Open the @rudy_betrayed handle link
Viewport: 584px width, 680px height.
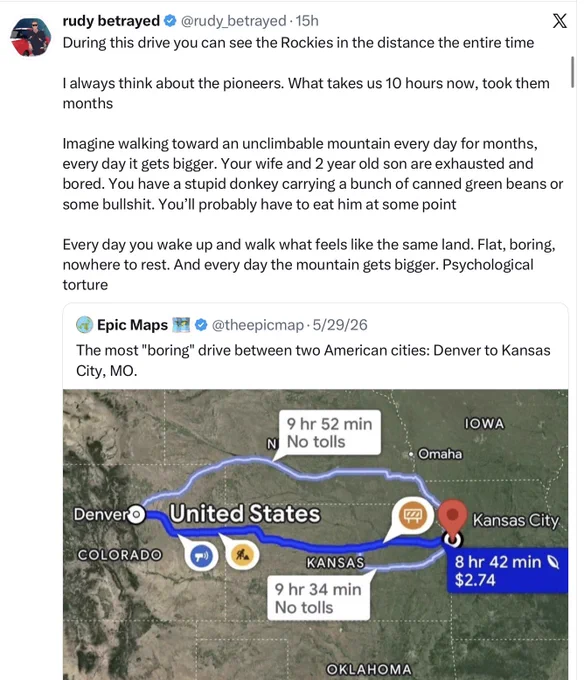tap(233, 21)
